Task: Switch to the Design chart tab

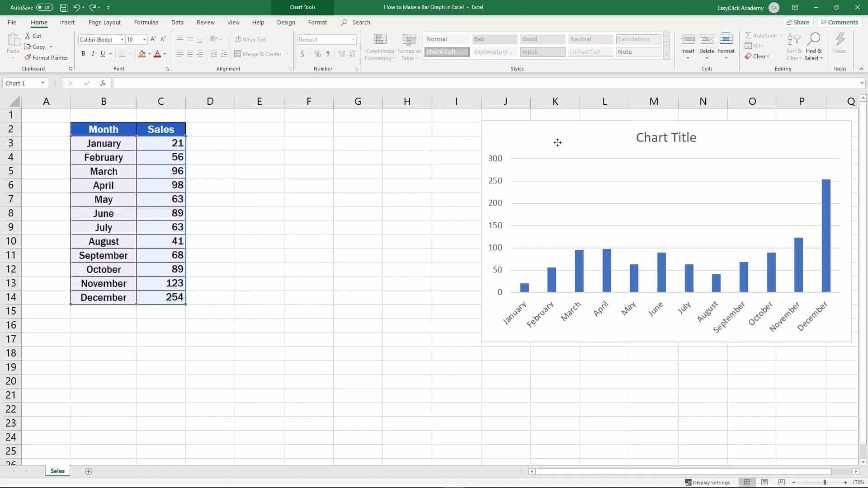Action: [x=286, y=22]
